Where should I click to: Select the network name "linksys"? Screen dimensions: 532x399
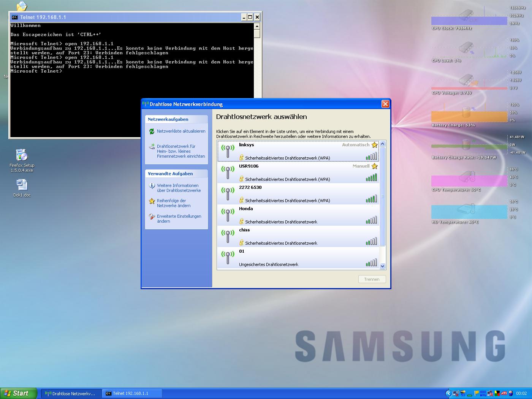(x=246, y=145)
